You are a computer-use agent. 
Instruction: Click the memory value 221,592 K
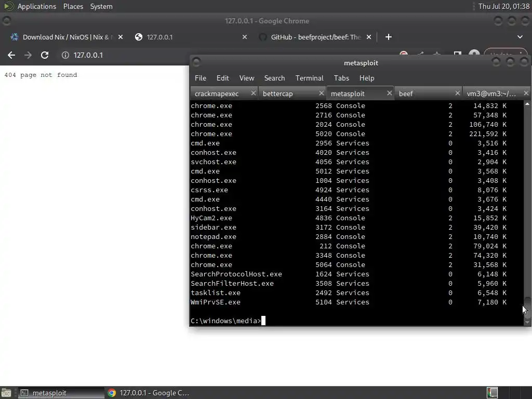(x=487, y=134)
